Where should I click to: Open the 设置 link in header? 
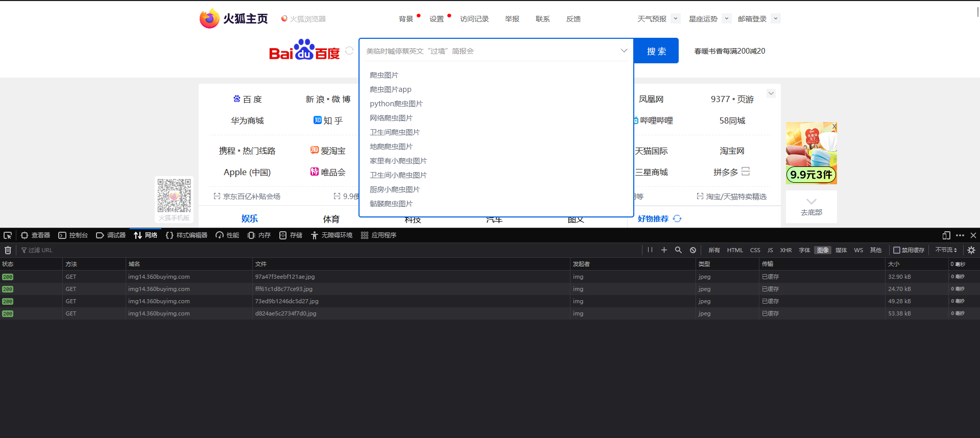tap(437, 19)
